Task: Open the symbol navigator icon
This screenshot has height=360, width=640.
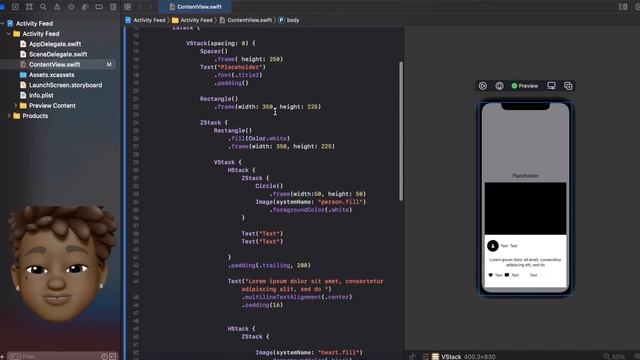Action: tap(29, 7)
